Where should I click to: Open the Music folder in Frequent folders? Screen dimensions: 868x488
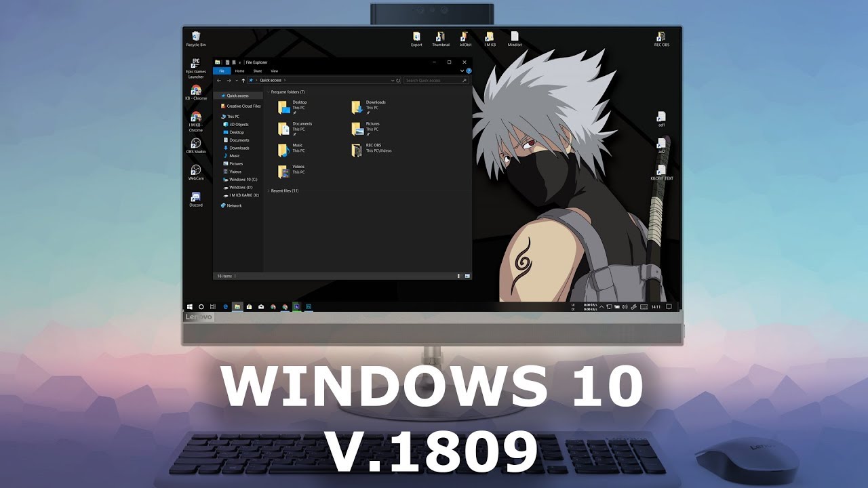(x=292, y=150)
